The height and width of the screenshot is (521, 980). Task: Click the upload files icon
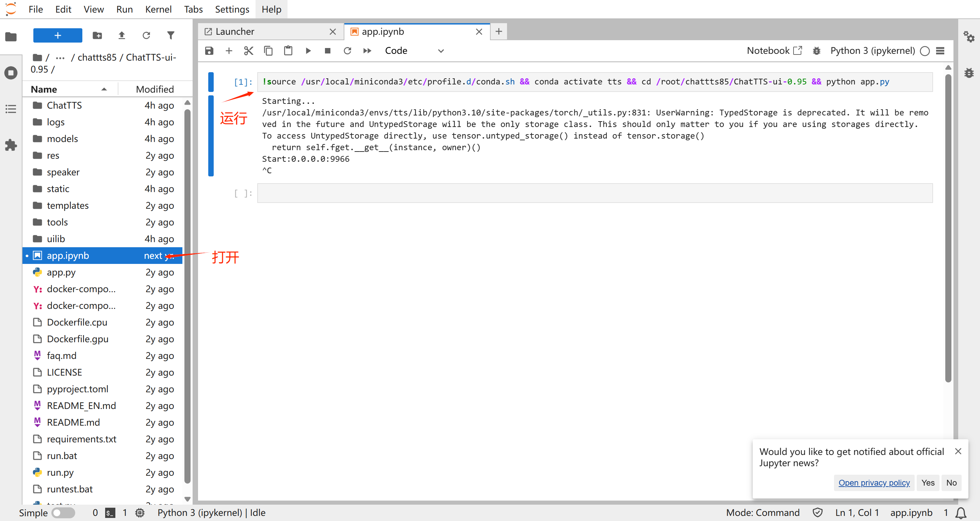122,35
